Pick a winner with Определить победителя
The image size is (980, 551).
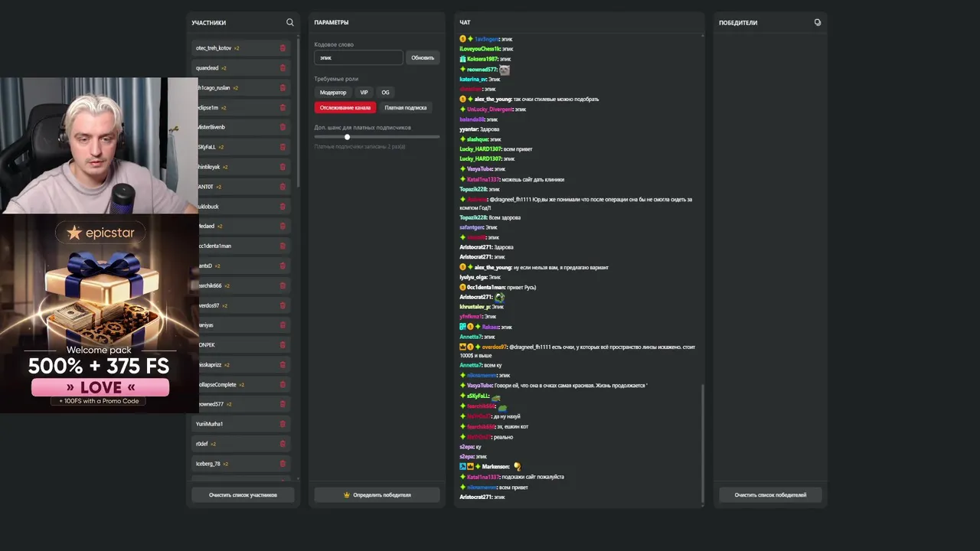pos(377,495)
